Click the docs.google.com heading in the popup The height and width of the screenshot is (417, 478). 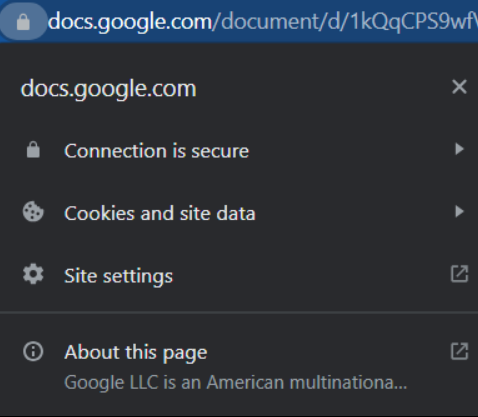pos(108,89)
